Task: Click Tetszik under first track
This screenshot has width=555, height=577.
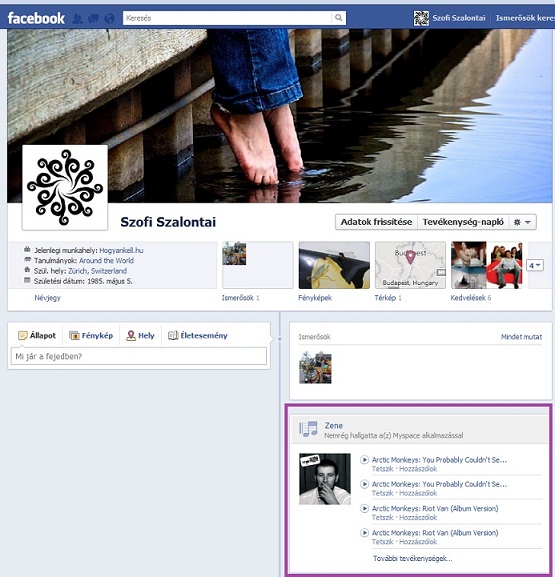Action: point(382,469)
